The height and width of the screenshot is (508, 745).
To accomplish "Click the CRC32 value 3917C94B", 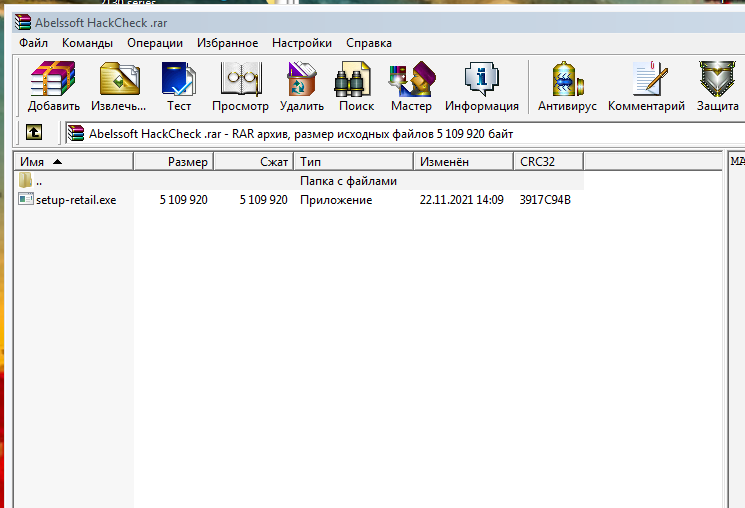I will coord(545,200).
